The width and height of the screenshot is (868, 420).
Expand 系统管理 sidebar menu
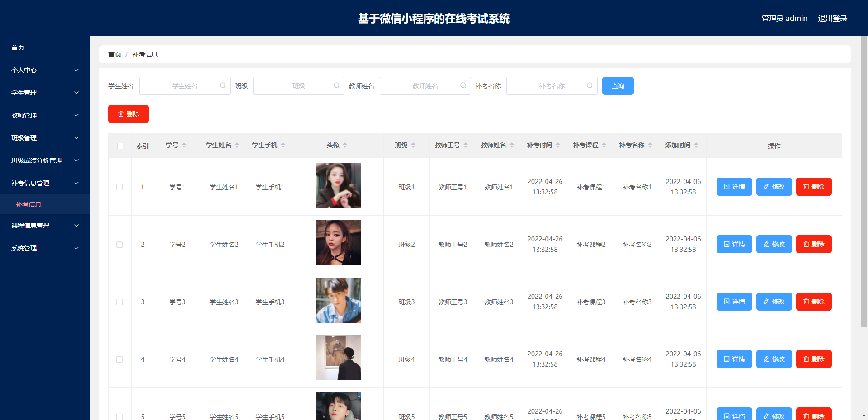45,248
